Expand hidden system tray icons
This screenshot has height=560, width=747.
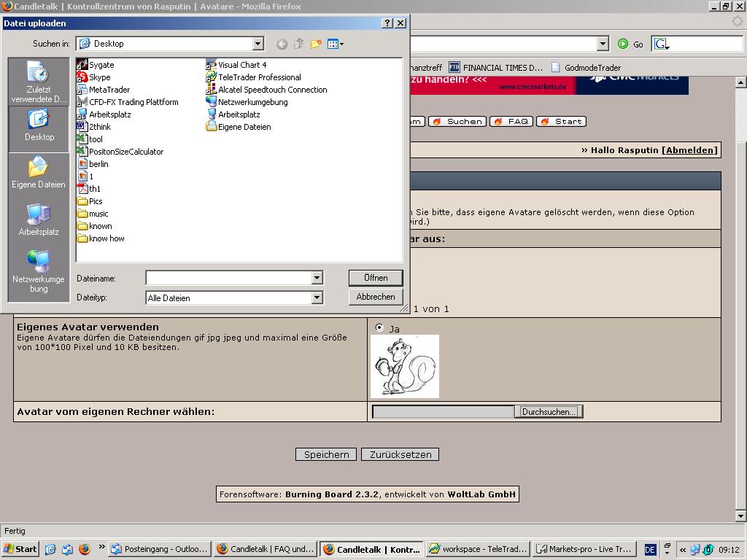click(x=683, y=550)
